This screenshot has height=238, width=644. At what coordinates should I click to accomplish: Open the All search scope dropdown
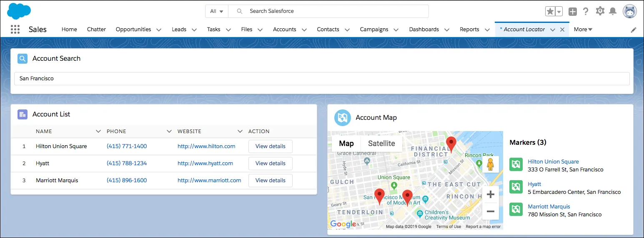[x=217, y=11]
